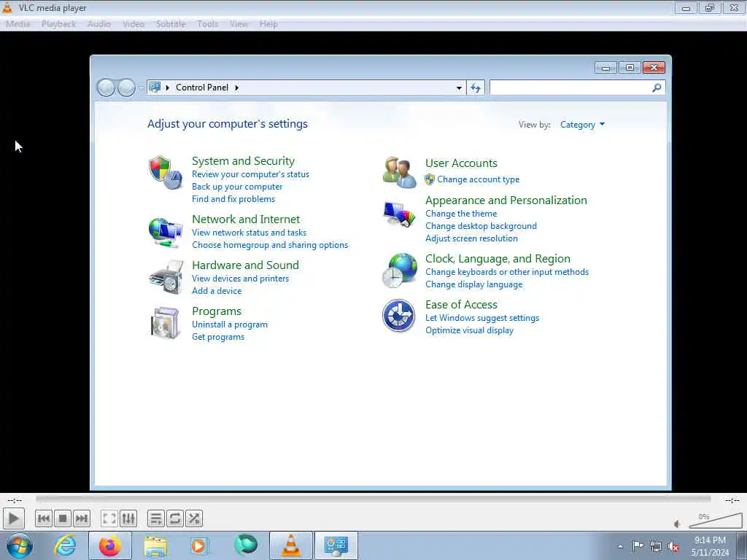The width and height of the screenshot is (747, 560).
Task: Open Network and Internet category link
Action: pos(246,219)
